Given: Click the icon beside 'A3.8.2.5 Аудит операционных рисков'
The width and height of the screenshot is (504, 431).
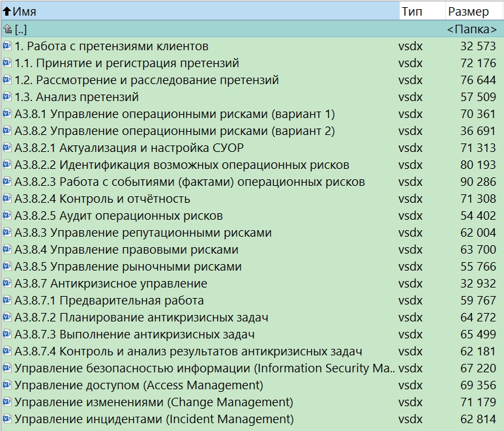Looking at the screenshot, I should click(x=7, y=216).
